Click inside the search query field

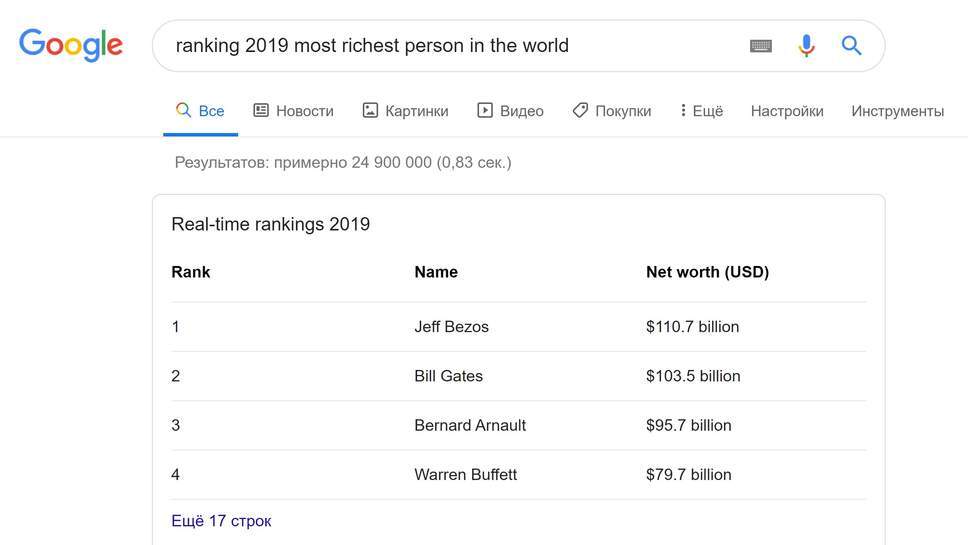[x=450, y=46]
